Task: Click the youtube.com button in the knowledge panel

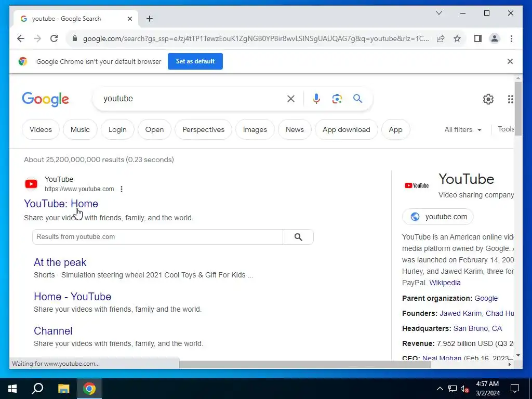Action: [437, 217]
